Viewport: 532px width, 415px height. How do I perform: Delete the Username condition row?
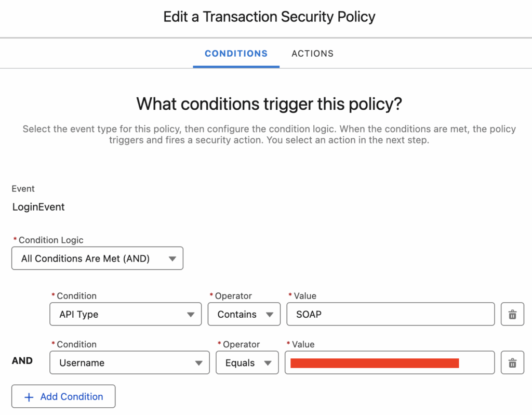point(512,363)
